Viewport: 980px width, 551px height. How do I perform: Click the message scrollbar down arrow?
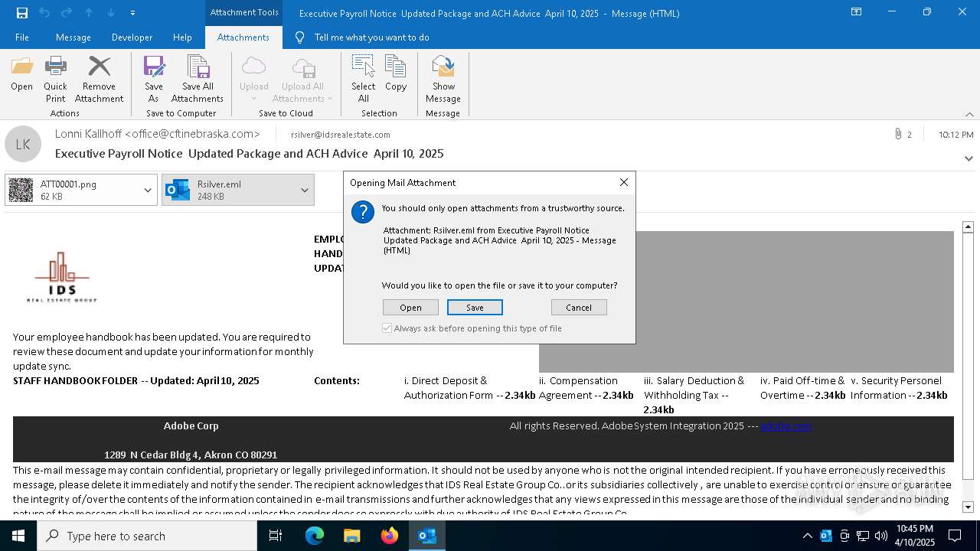click(x=968, y=507)
